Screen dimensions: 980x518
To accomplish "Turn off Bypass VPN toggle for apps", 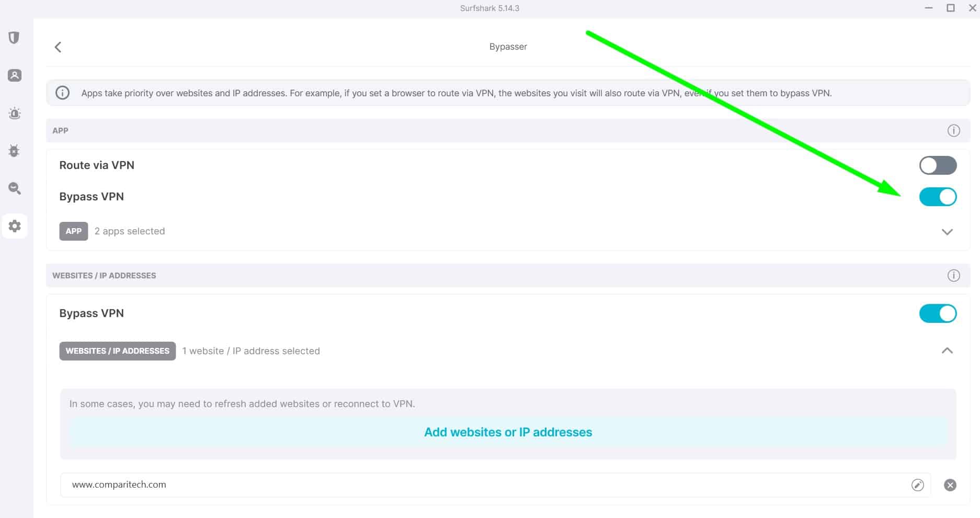I will click(938, 197).
